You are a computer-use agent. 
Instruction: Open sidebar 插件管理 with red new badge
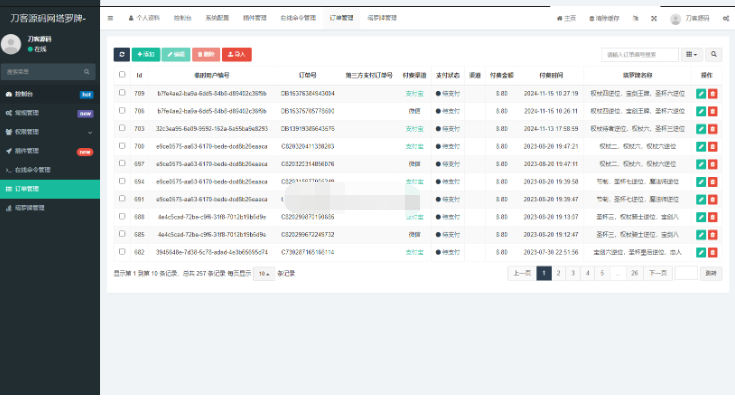coord(50,151)
